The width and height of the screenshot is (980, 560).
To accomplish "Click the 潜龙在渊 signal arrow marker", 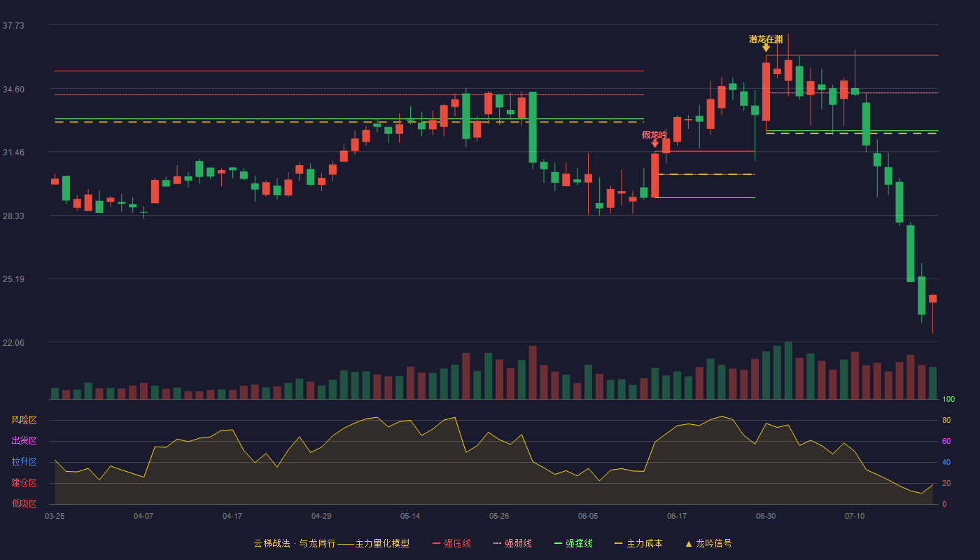I will 766,48.
